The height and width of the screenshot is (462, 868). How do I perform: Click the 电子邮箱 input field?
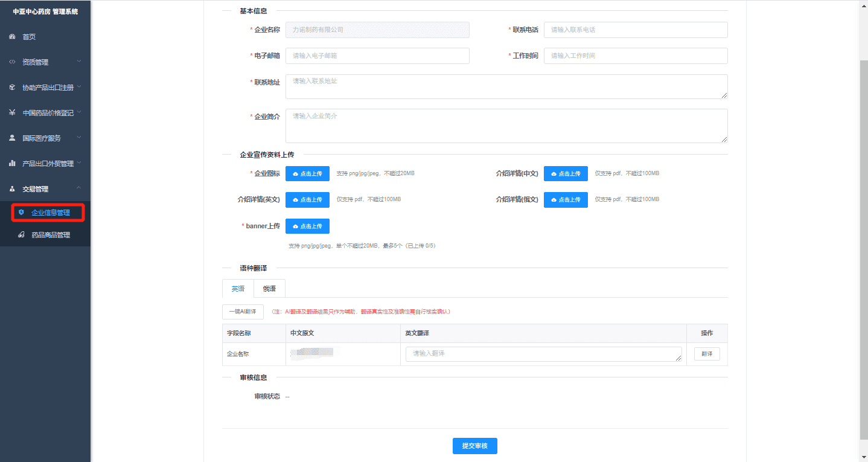click(x=377, y=56)
